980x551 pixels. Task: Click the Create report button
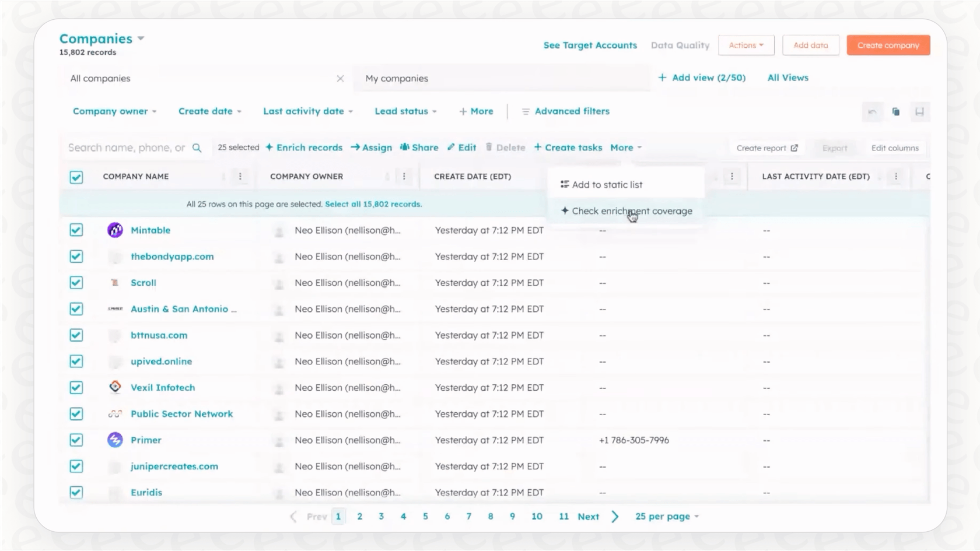tap(766, 148)
